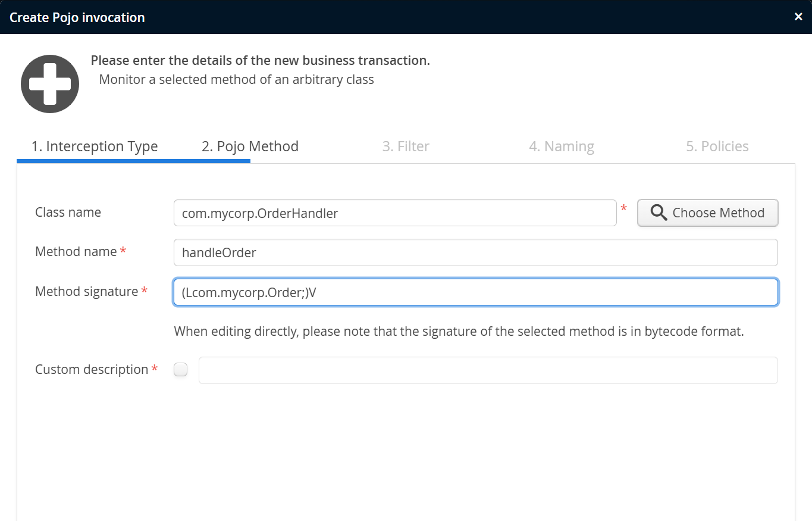Screen dimensions: 812x521
Task: Click the Class name label
Action: (68, 213)
